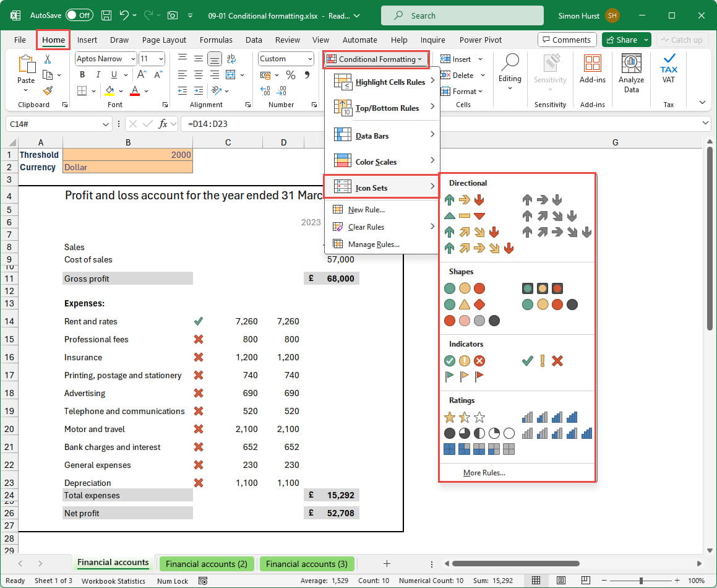Toggle Bold formatting
The height and width of the screenshot is (588, 717).
coord(82,75)
